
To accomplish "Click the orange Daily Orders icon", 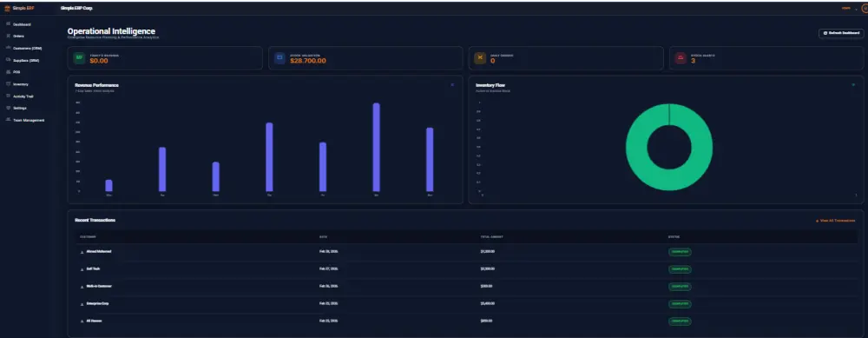I will tap(481, 58).
